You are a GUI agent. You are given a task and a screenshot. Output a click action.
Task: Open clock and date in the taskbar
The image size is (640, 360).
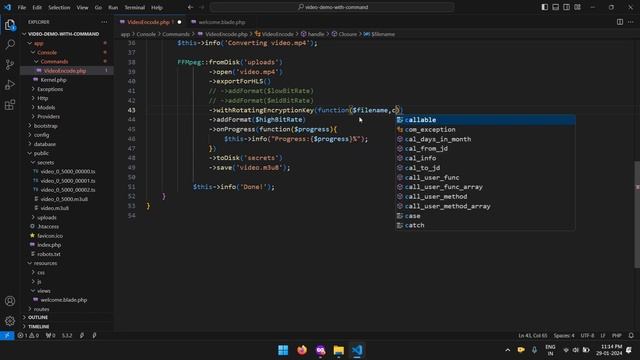point(611,350)
